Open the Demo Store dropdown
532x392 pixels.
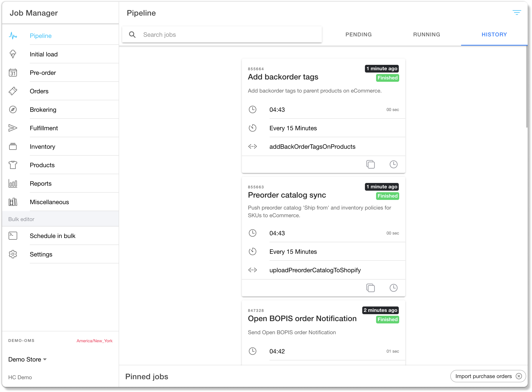click(x=28, y=359)
